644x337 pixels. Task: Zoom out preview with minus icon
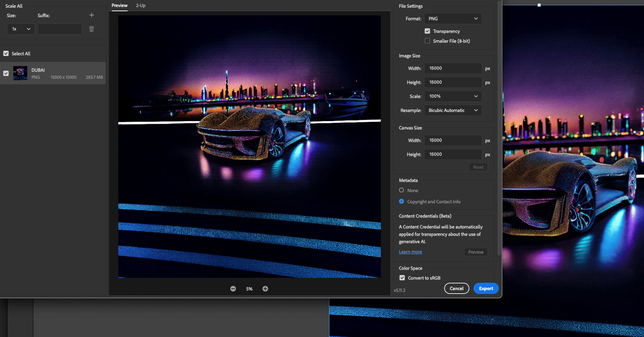[x=233, y=289]
